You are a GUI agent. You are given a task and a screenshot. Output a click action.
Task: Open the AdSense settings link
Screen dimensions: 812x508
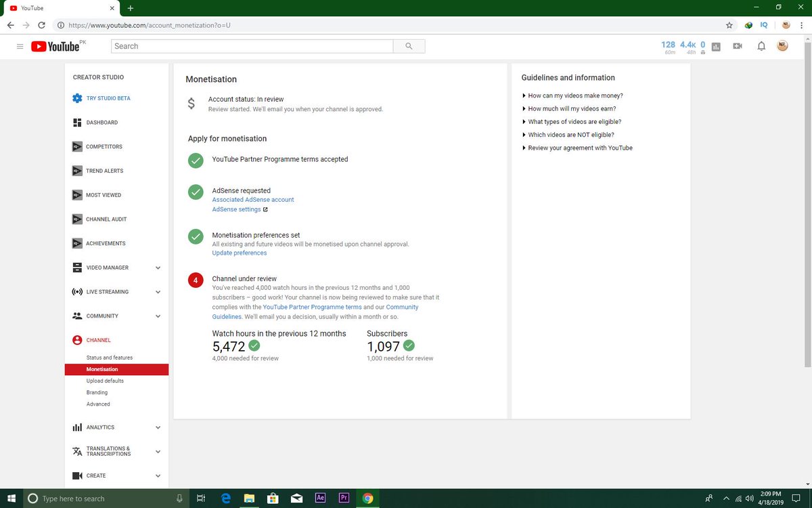(x=237, y=209)
